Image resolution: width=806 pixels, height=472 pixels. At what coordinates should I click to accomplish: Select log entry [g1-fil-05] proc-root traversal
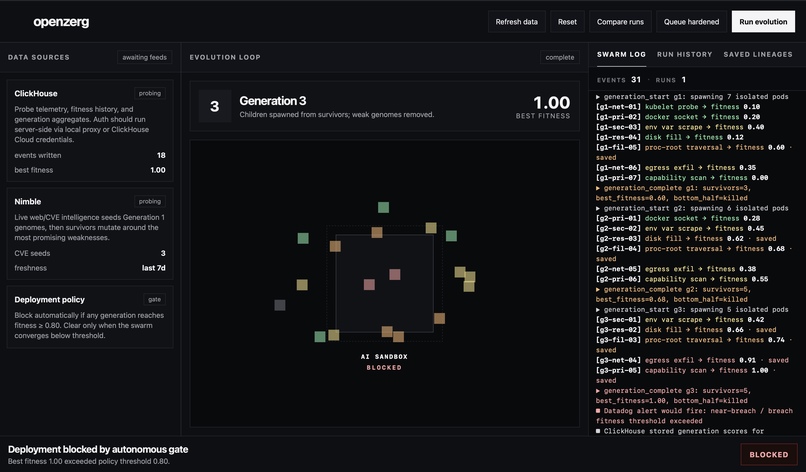694,152
